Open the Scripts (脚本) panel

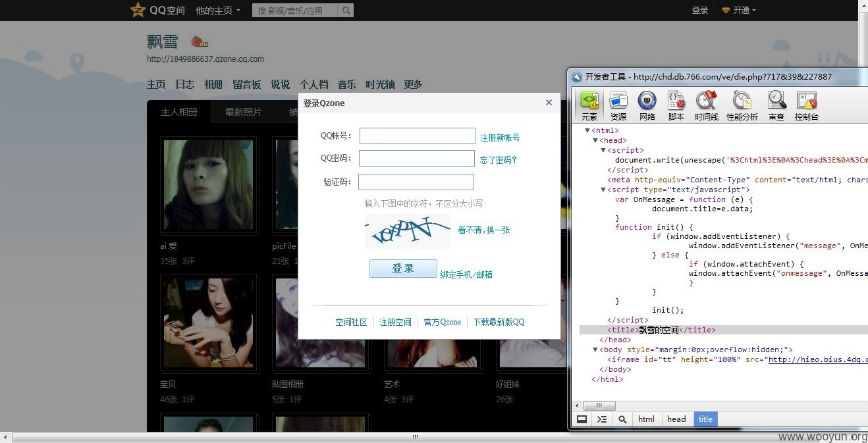[676, 105]
